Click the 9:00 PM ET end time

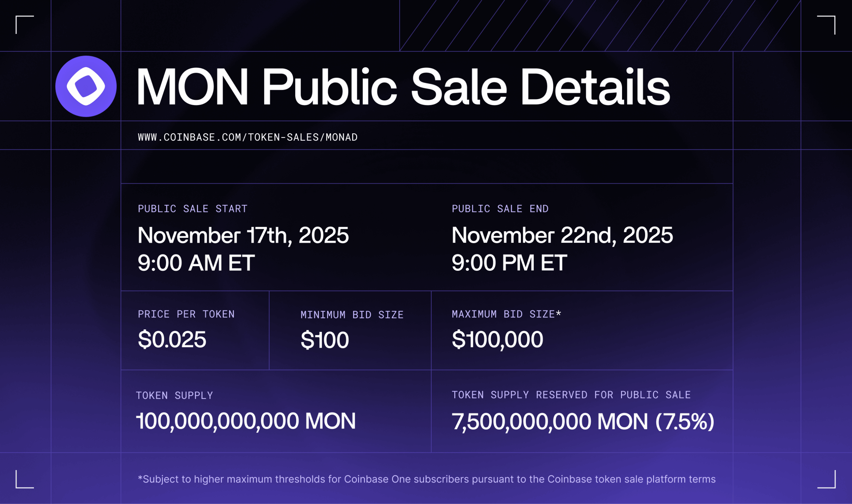(x=509, y=262)
